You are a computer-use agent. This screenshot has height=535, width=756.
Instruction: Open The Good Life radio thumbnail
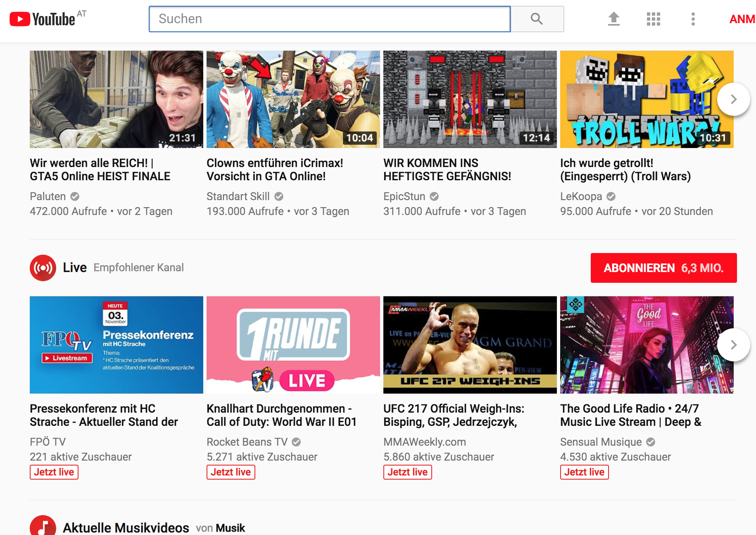(x=647, y=345)
